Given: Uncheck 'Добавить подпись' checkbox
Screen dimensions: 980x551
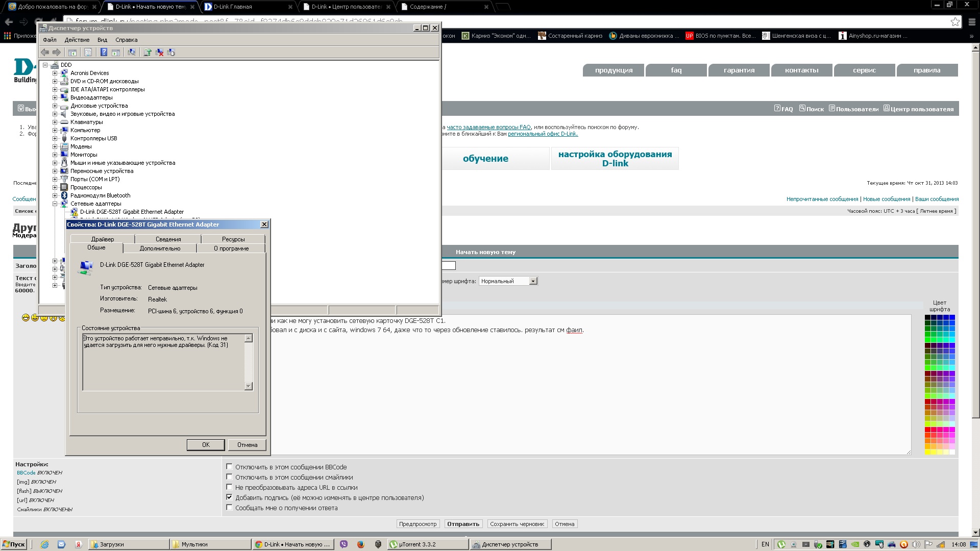Looking at the screenshot, I should [x=229, y=497].
